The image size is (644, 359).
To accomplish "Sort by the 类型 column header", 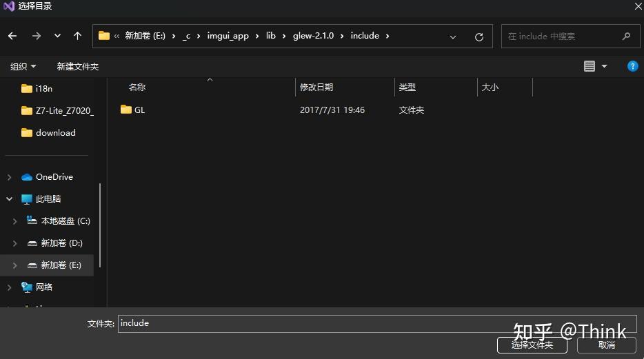I will point(407,88).
